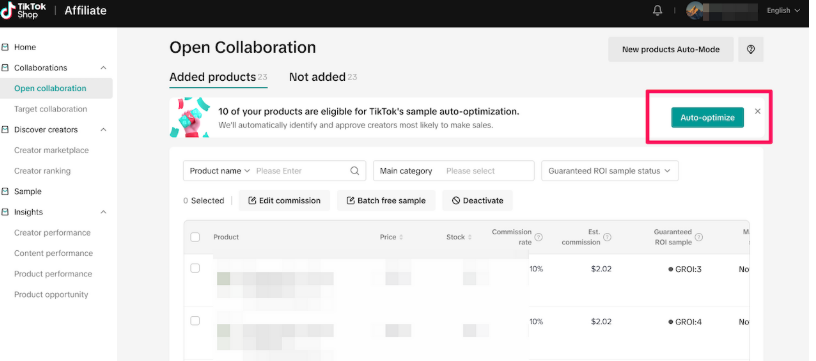Dismiss the auto-optimization banner
This screenshot has height=361, width=816.
758,111
